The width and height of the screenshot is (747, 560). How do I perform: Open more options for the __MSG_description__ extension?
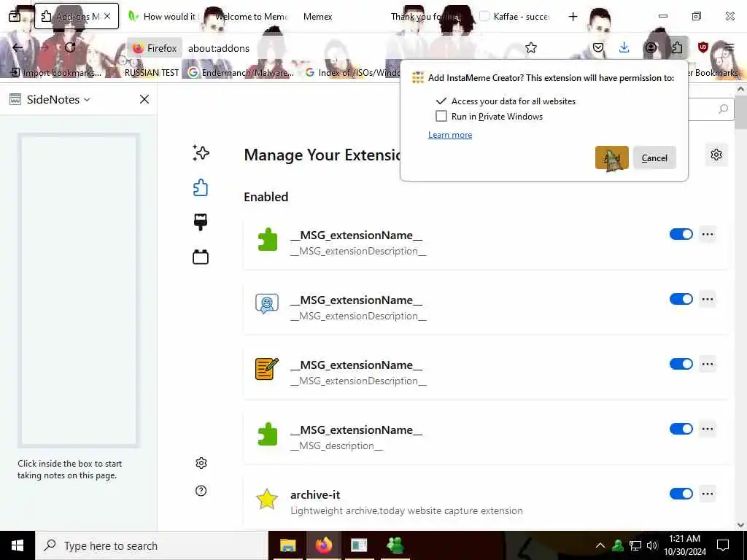pos(708,429)
